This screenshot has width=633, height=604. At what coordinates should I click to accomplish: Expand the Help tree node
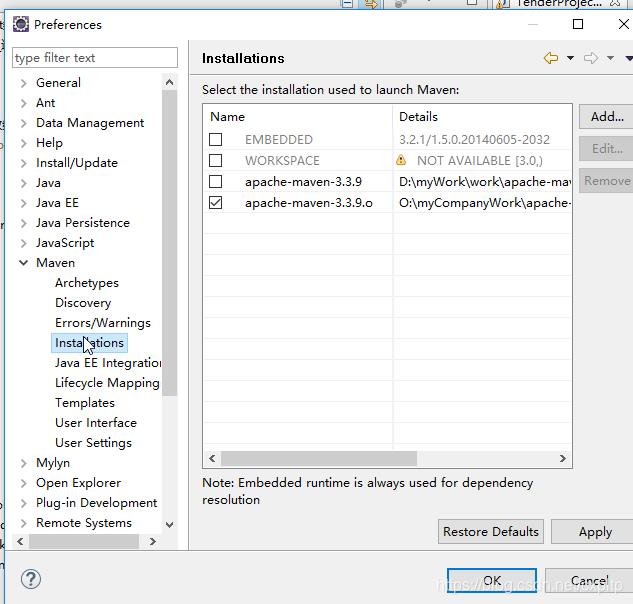click(24, 143)
